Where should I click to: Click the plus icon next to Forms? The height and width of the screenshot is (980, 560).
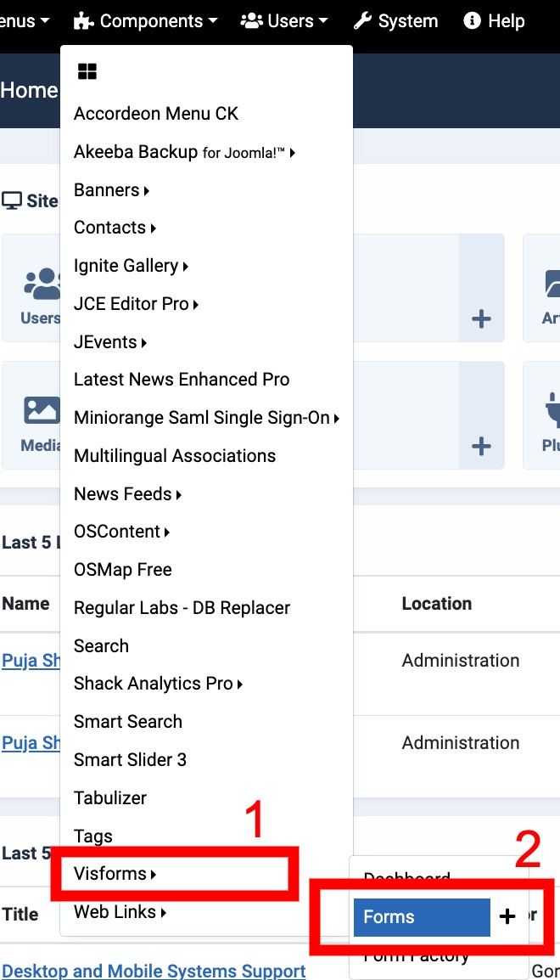(507, 917)
